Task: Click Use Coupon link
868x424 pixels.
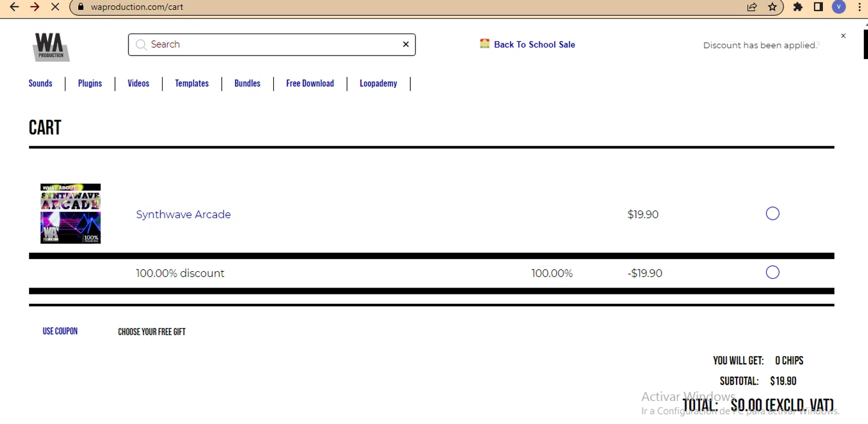Action: click(60, 331)
